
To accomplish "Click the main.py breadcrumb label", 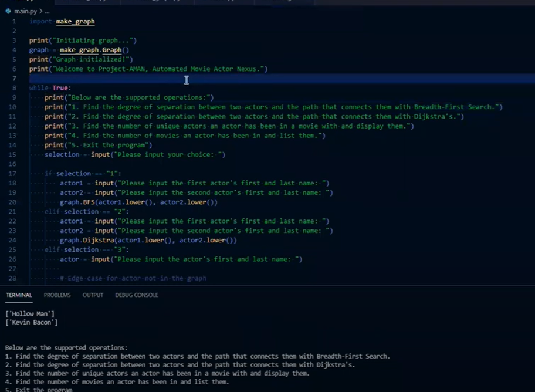I will (26, 11).
